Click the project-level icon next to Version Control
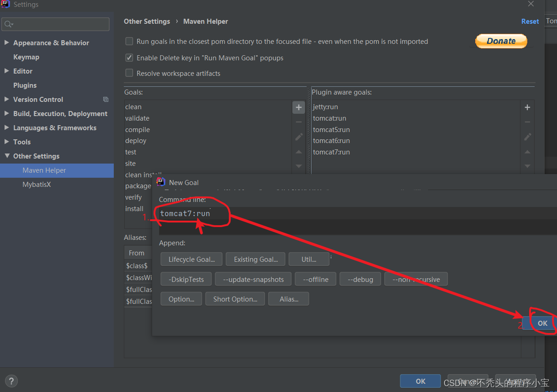The image size is (557, 392). pyautogui.click(x=106, y=100)
